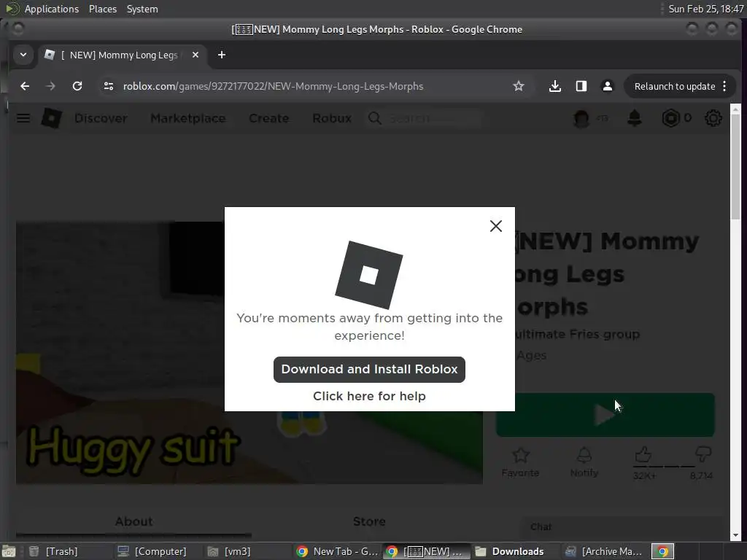Click the Chrome icon at taskbar end
The height and width of the screenshot is (560, 747).
[x=662, y=551]
